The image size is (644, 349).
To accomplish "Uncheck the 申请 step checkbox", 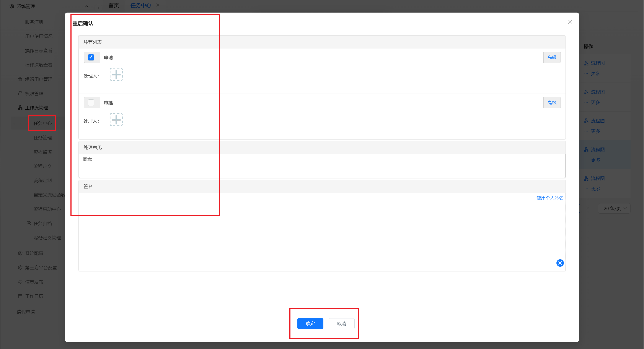I will [x=91, y=57].
